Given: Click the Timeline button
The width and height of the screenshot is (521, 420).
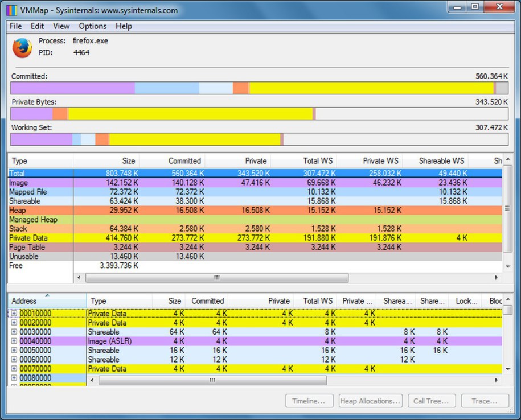Looking at the screenshot, I should click(309, 401).
